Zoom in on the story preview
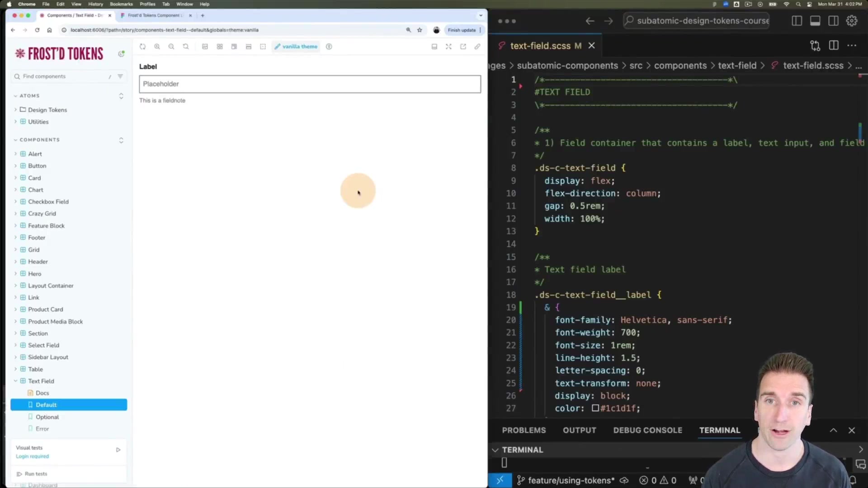 point(157,47)
